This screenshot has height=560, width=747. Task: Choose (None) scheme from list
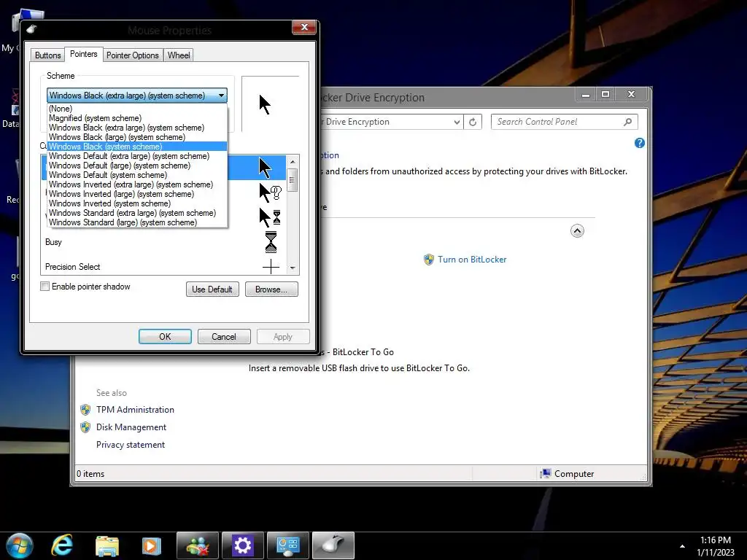[x=137, y=109]
